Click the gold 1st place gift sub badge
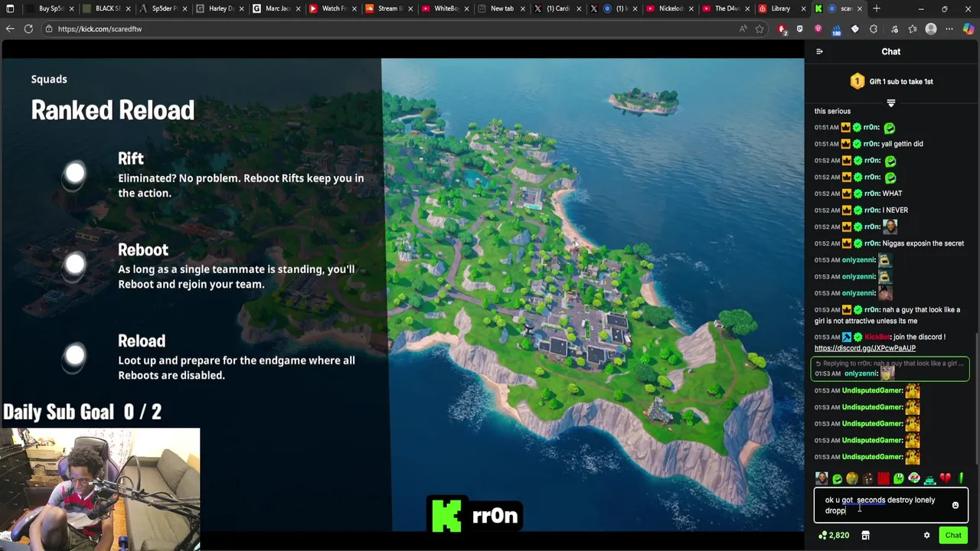This screenshot has height=551, width=980. 857,81
